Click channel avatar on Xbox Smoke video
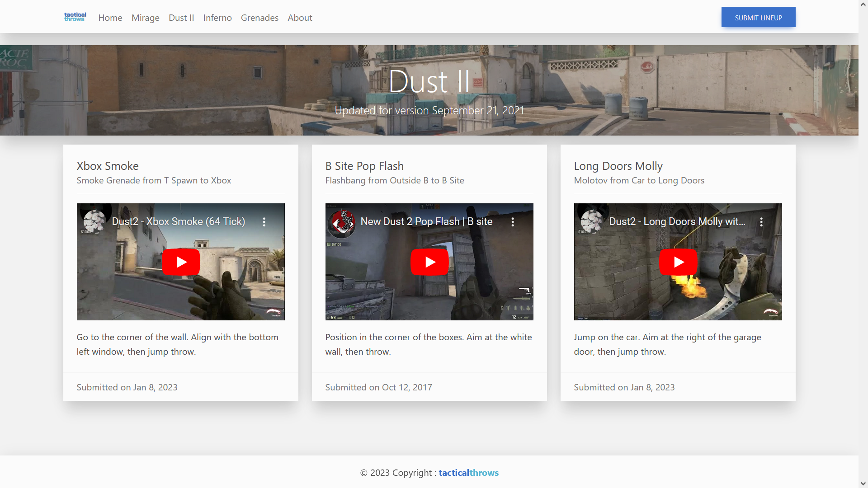The width and height of the screenshot is (868, 488). click(94, 222)
